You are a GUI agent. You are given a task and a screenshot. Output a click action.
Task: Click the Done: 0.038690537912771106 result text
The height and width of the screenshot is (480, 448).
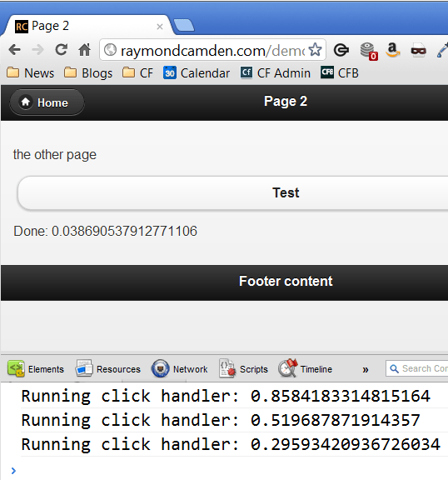pos(105,231)
